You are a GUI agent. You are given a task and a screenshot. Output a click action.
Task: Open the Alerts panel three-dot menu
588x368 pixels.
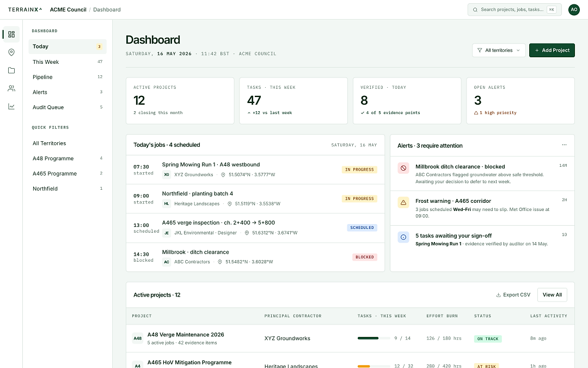(564, 145)
